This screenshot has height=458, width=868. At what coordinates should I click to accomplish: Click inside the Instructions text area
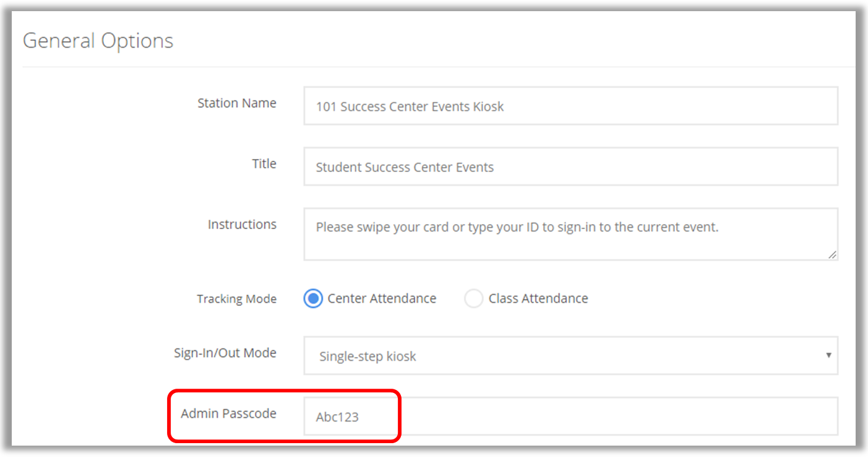570,235
